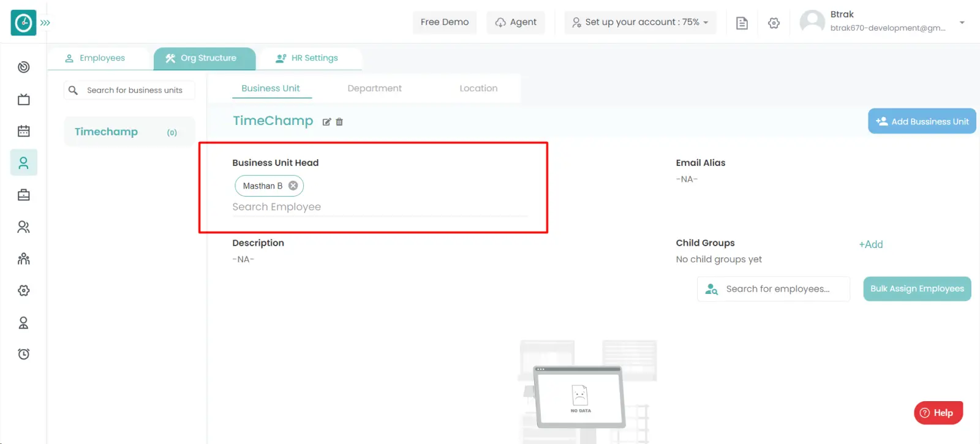Screen dimensions: 980x444
Task: Click the btrak670-development email text
Action: coord(888,28)
